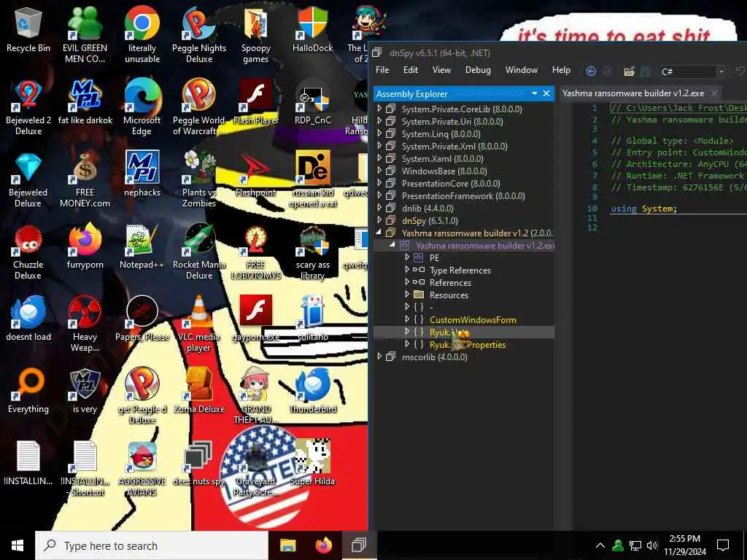Click the 'using System;' code line

643,209
